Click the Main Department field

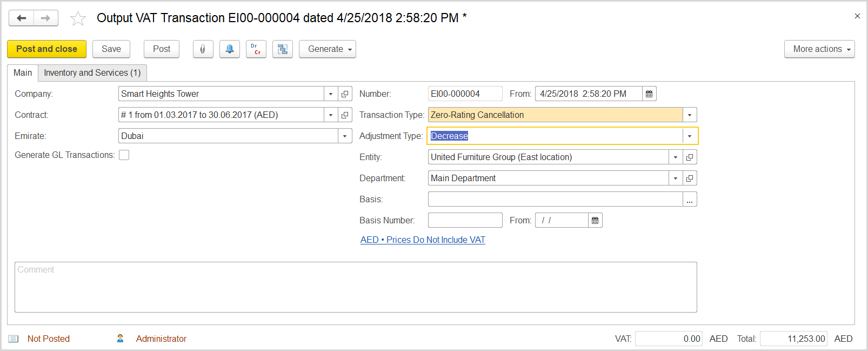549,178
